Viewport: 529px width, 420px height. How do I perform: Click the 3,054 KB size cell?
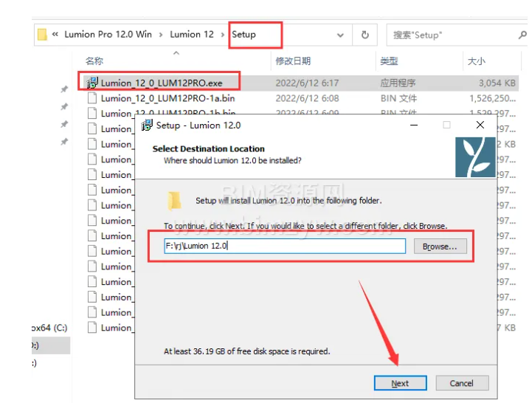point(497,83)
